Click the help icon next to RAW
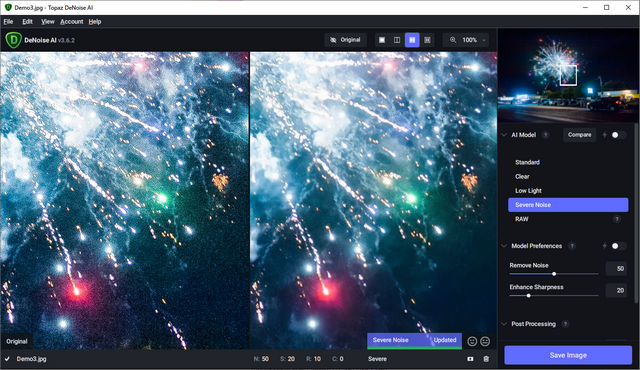 click(617, 219)
